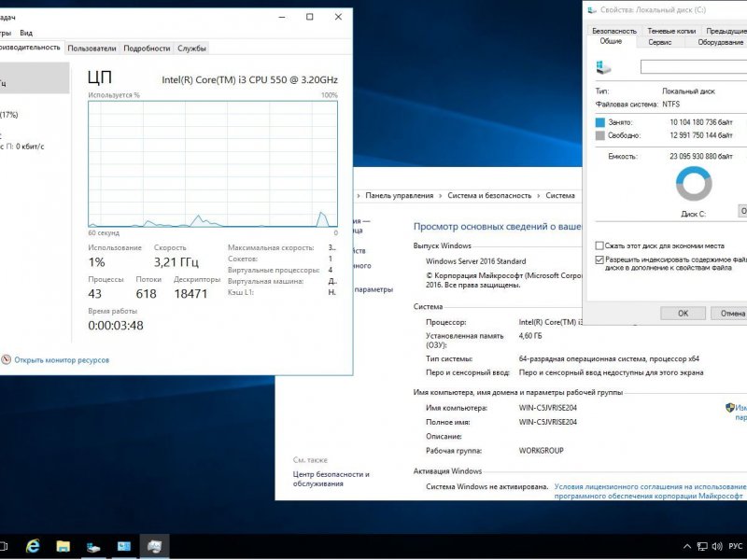Go to Панель управления in breadcrumb
Viewport: 747px width, 560px height.
coord(400,195)
